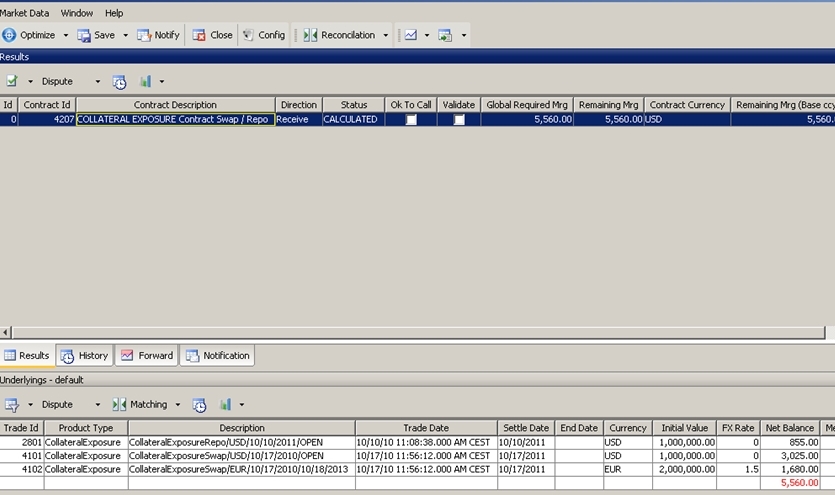
Task: Switch to the Notification tab
Action: point(217,356)
